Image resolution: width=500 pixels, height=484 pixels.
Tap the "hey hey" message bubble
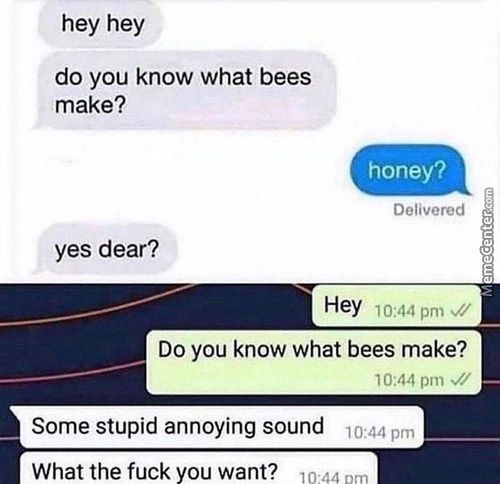point(100,24)
